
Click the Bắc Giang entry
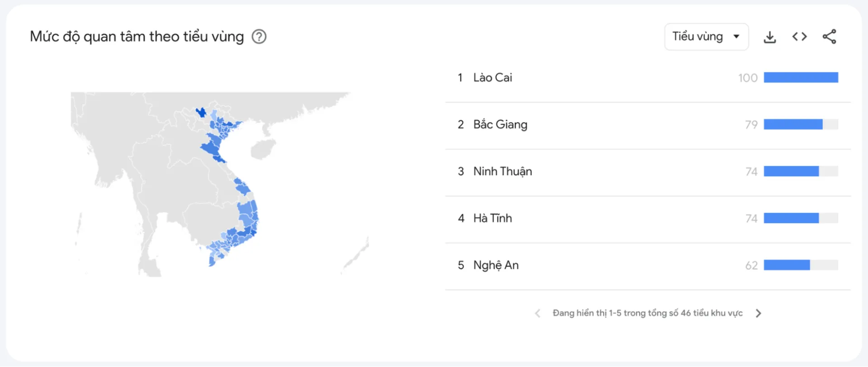pyautogui.click(x=500, y=124)
